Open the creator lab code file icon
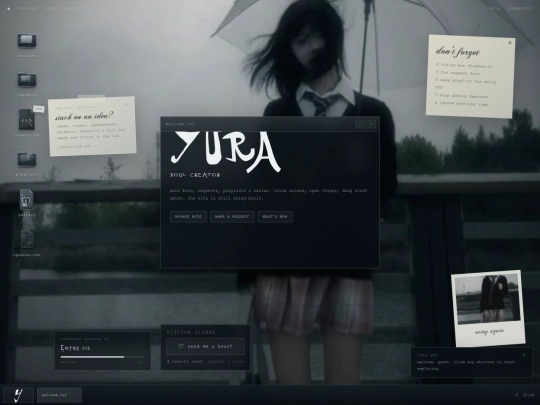 tap(27, 119)
